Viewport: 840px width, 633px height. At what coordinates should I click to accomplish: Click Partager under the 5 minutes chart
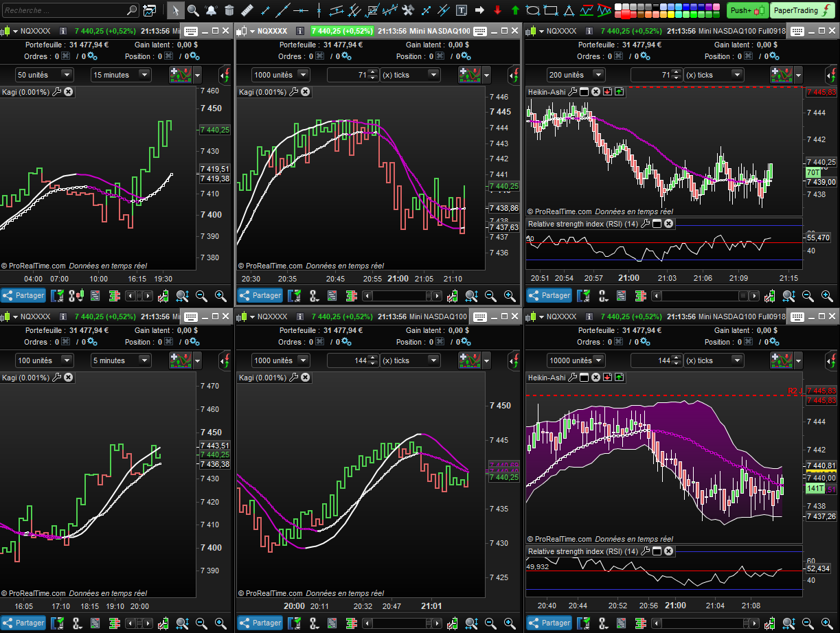click(x=23, y=623)
